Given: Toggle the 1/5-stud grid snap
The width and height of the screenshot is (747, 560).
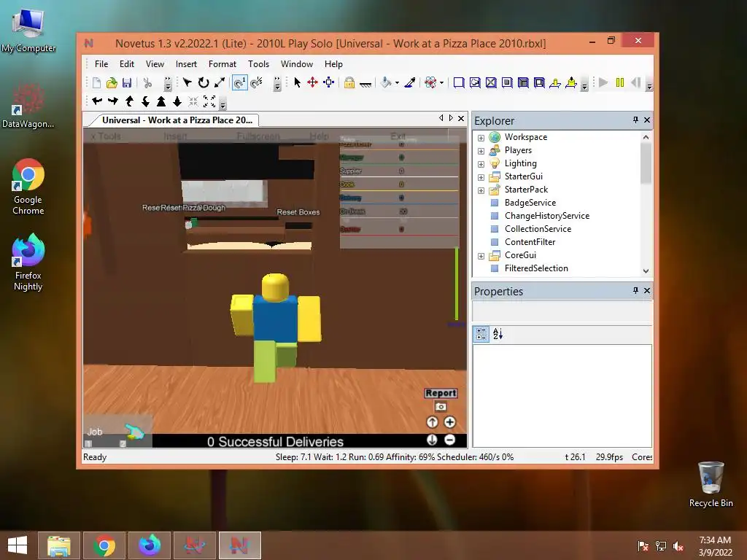Looking at the screenshot, I should tap(256, 83).
